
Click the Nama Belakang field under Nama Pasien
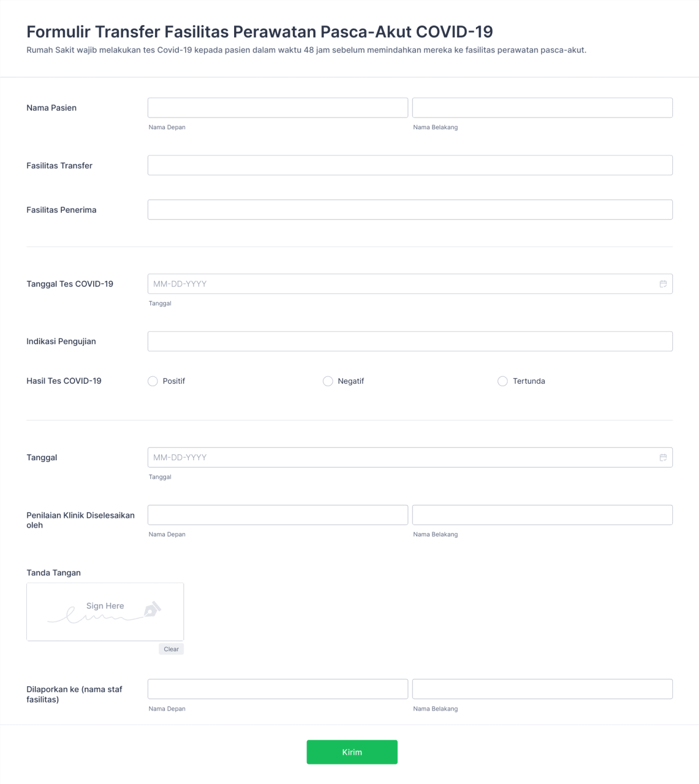[x=542, y=107]
